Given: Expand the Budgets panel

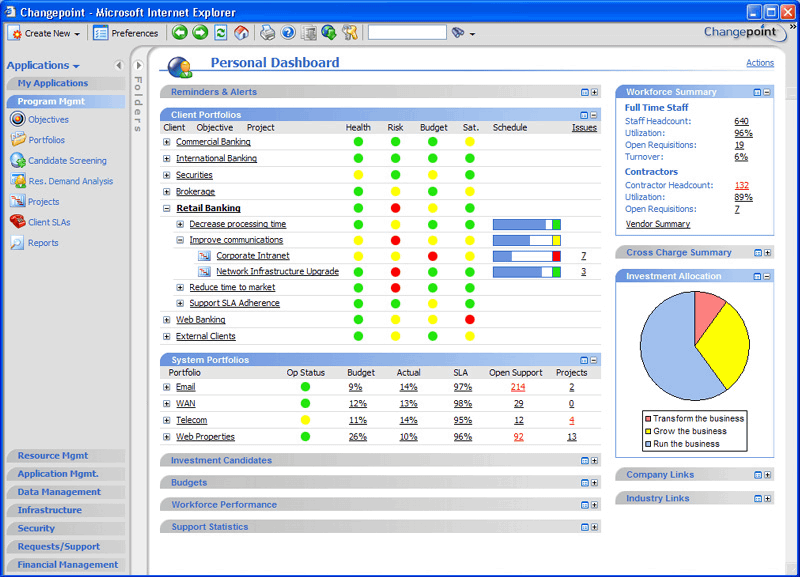Looking at the screenshot, I should (594, 483).
